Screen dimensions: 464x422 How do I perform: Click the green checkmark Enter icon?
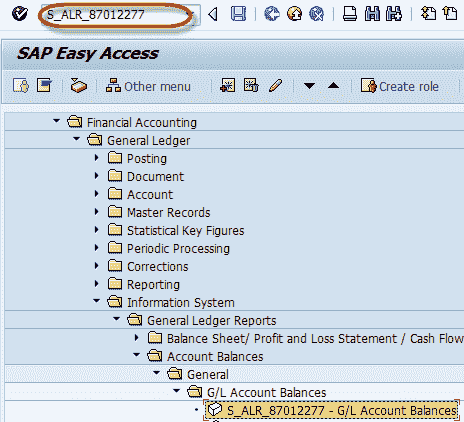coord(20,14)
